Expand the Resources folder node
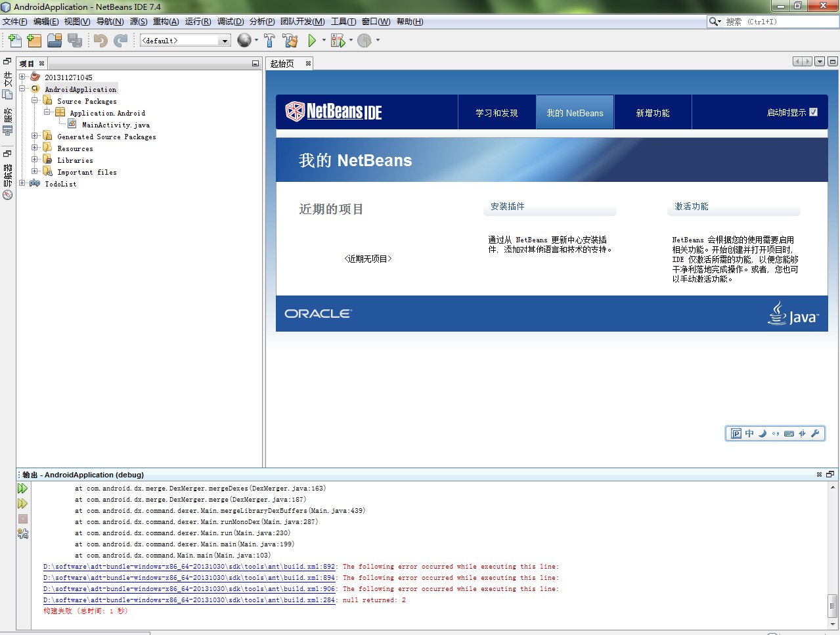Screen dimensions: 840x635 (35, 148)
